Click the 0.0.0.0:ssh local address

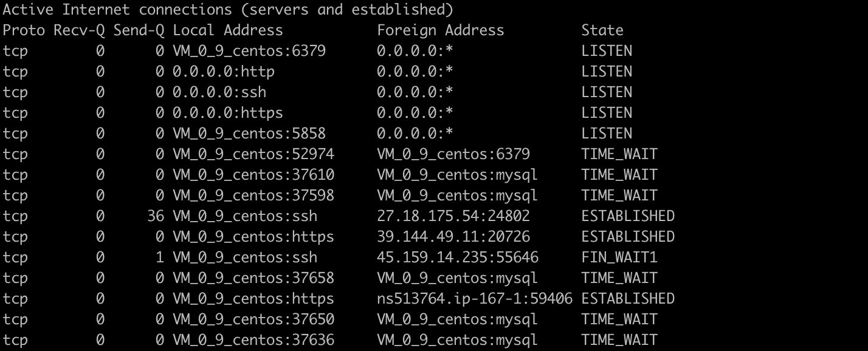point(219,92)
